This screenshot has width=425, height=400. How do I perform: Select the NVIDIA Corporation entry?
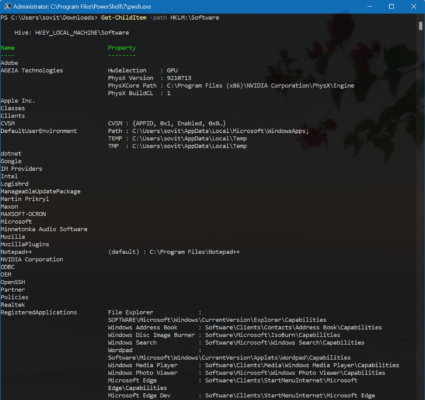point(32,259)
